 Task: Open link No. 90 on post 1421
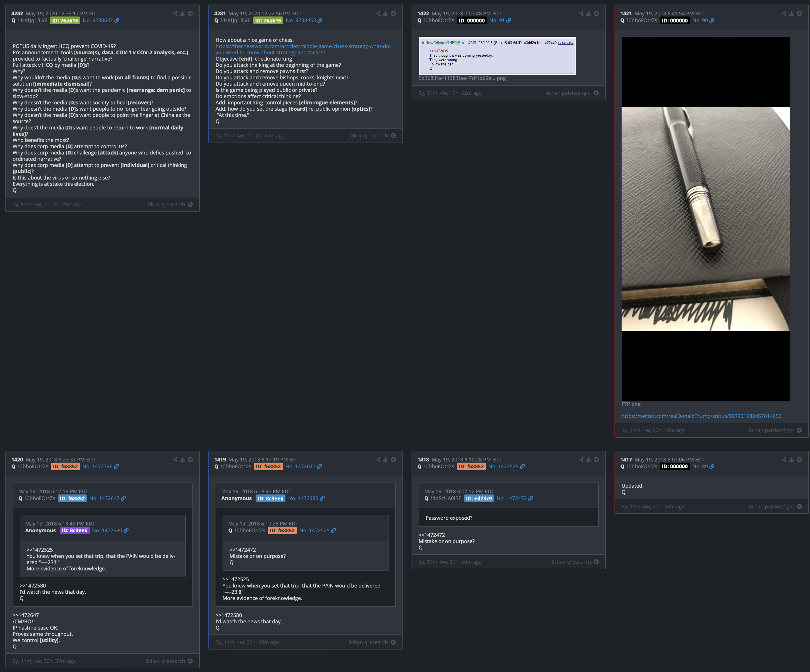(703, 20)
